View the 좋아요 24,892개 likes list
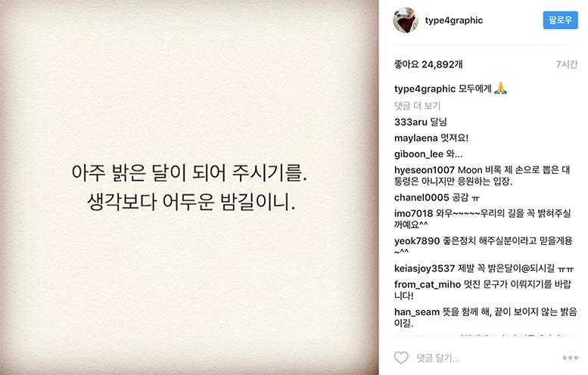588x375 pixels. tap(428, 64)
